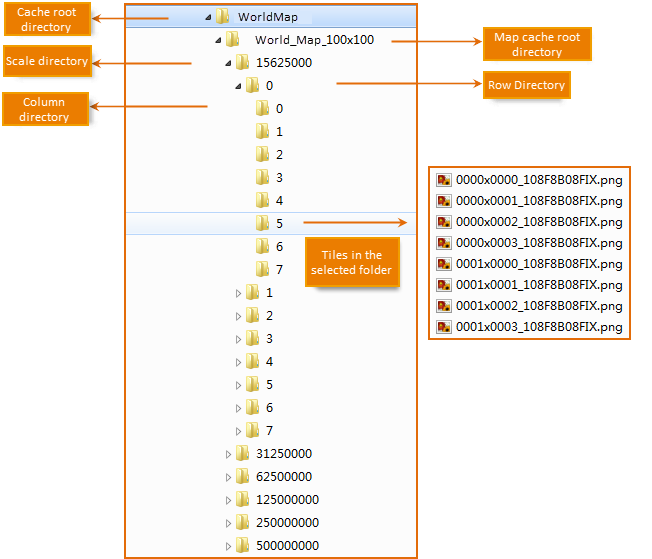Image resolution: width=652 pixels, height=559 pixels.
Task: Collapse the WorldMap root node
Action: click(x=207, y=17)
